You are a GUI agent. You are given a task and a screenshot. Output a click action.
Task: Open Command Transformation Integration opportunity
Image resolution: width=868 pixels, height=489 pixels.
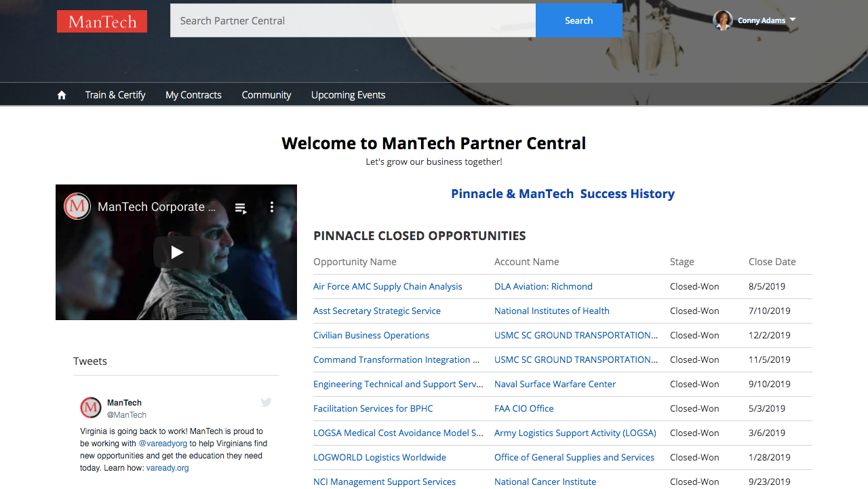click(397, 359)
